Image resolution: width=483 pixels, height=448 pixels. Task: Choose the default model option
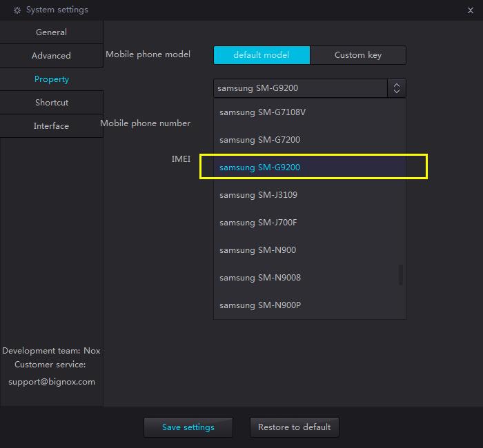pos(262,55)
